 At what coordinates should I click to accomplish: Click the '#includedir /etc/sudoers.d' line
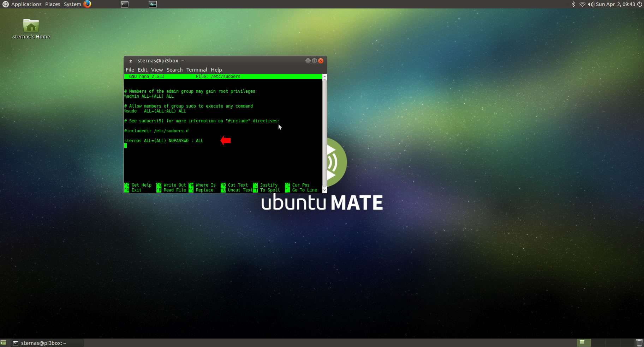pos(156,131)
